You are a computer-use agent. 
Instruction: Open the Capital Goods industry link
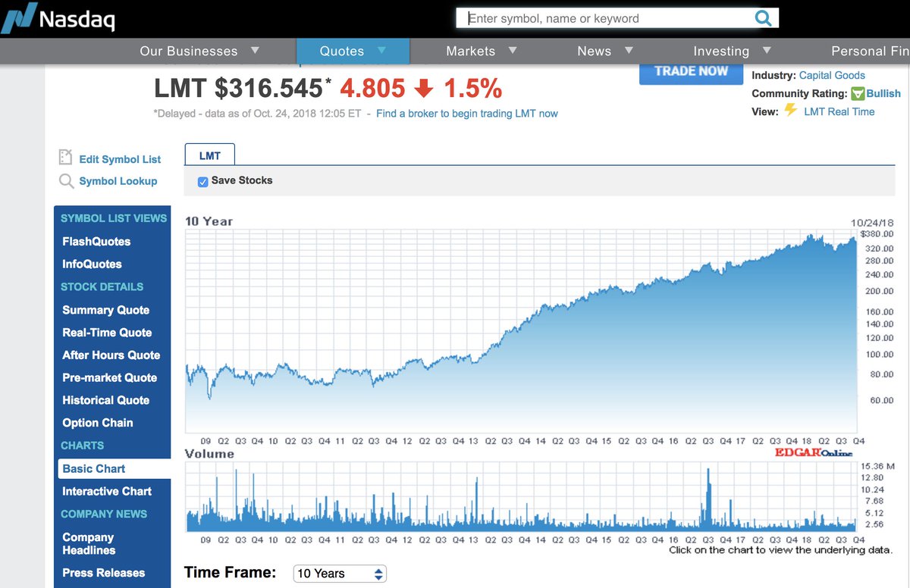coord(832,75)
